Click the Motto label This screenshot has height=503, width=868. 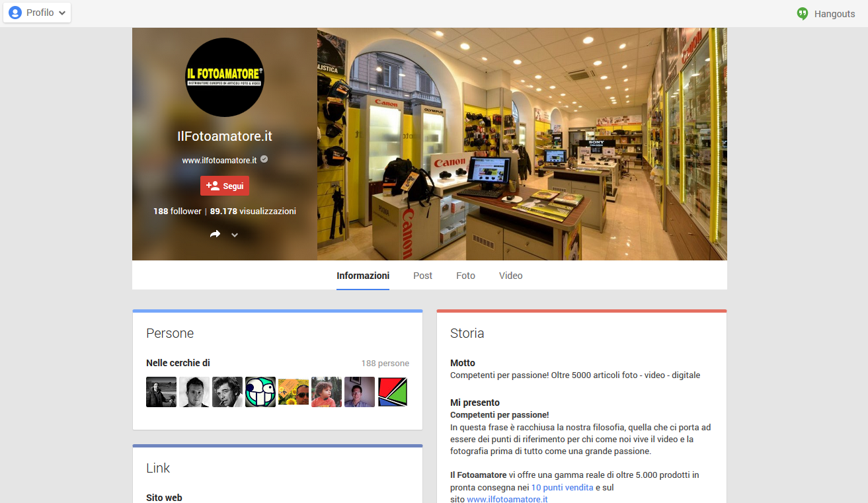point(463,363)
